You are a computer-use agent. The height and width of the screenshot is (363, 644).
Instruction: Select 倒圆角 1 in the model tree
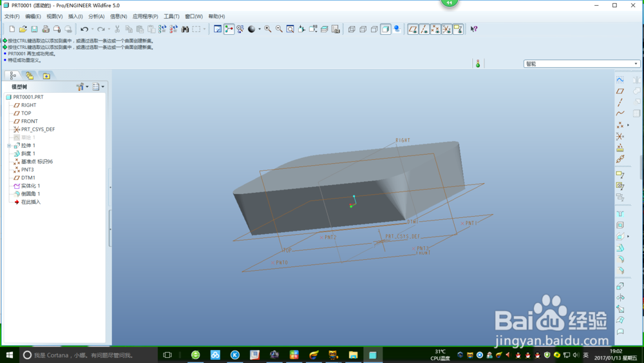click(30, 193)
